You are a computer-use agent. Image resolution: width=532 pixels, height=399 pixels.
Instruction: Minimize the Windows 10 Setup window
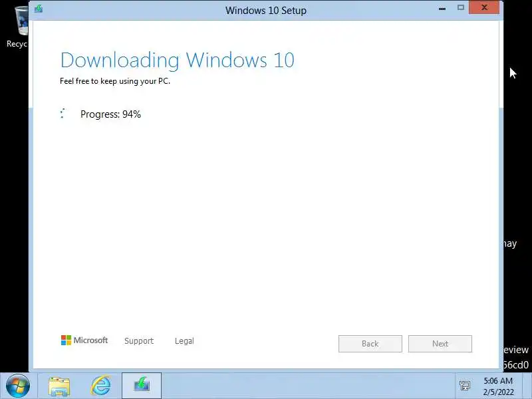(x=442, y=9)
